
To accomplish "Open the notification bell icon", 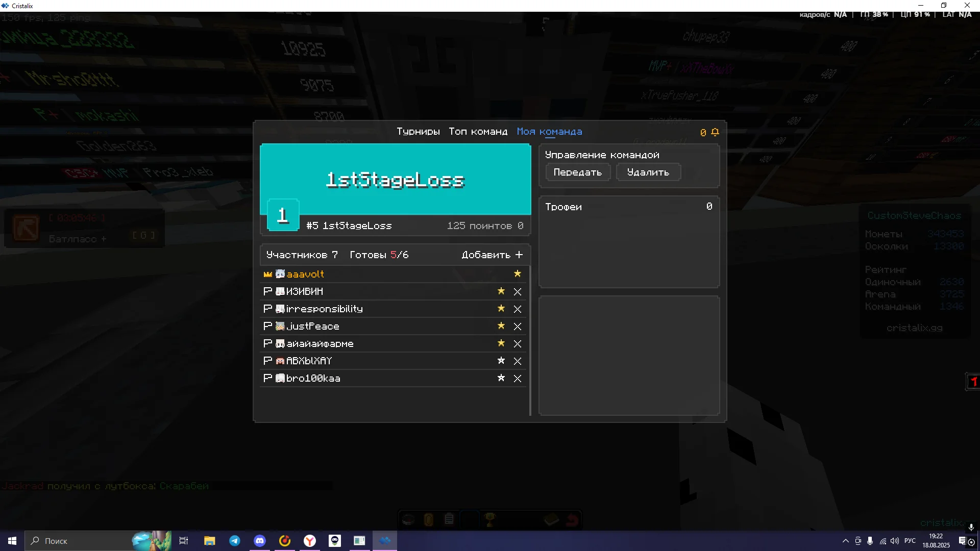I will tap(715, 132).
